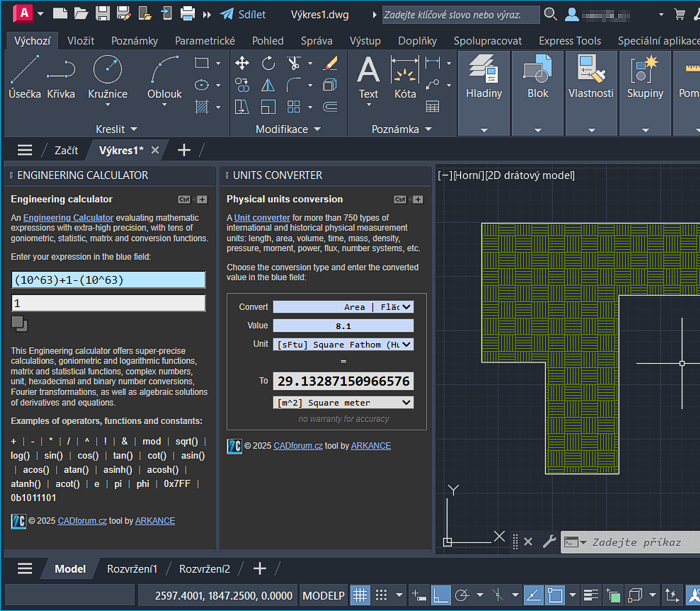Toggle ortho mode in status bar
Screen dimensions: 700x611
440,595
